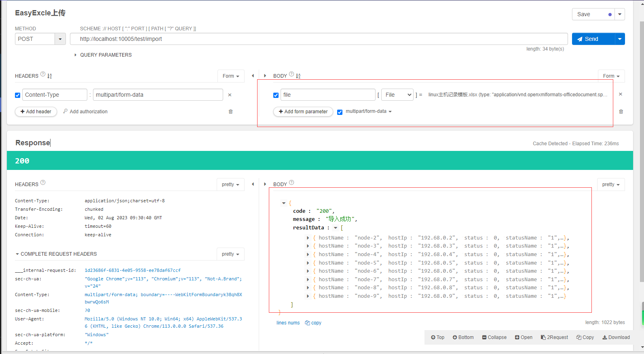Expand the node-7 JSON entry

coord(308,280)
